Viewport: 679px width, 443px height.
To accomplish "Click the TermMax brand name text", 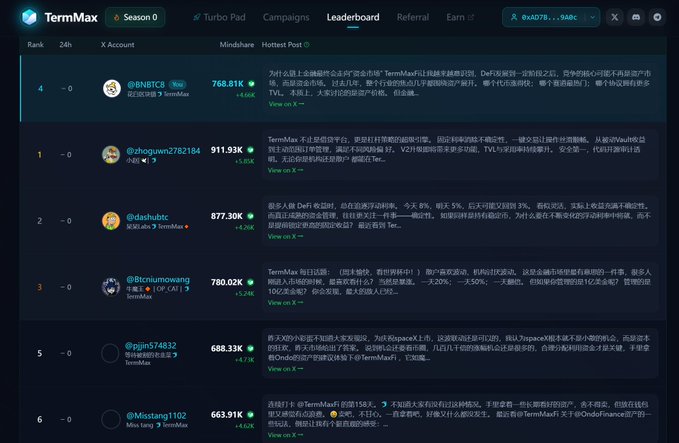I will pyautogui.click(x=71, y=18).
